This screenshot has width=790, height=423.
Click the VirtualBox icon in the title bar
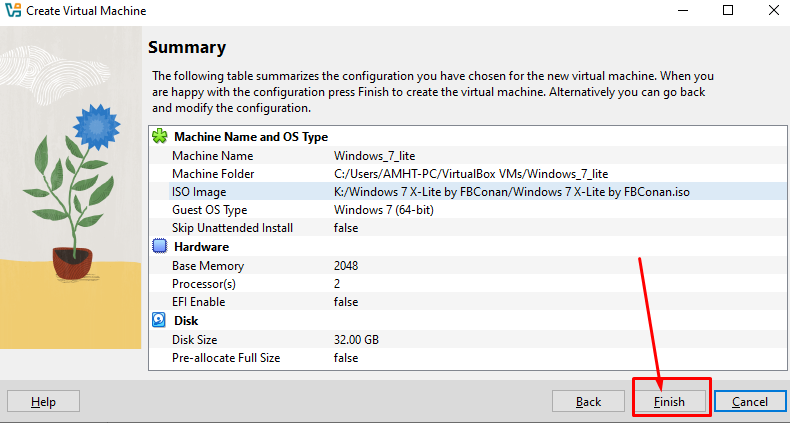point(14,11)
